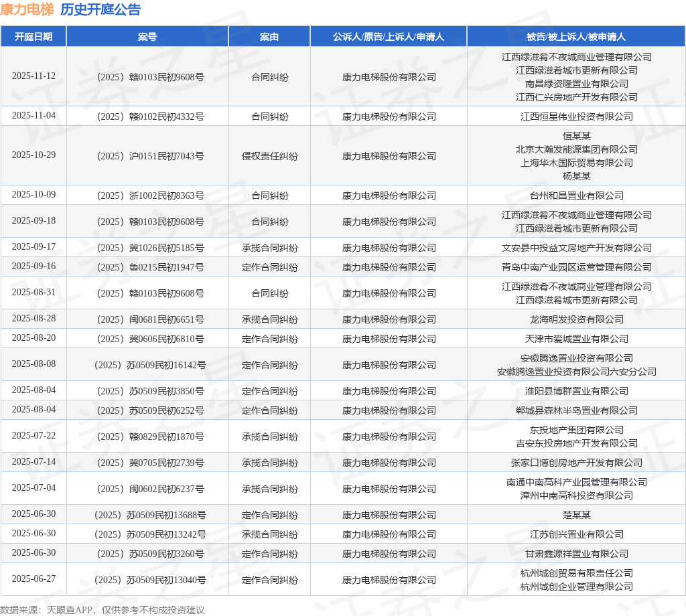Click the 康力电梯 title text
The width and height of the screenshot is (686, 616).
point(27,9)
